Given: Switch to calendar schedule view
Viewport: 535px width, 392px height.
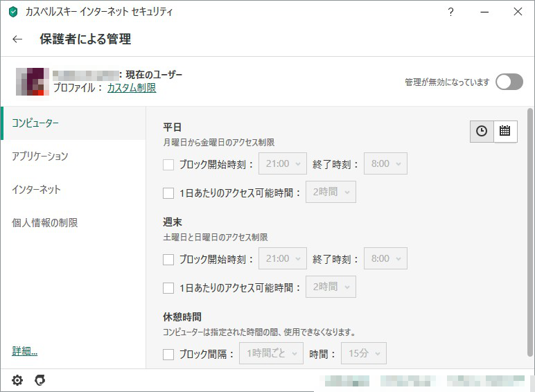Looking at the screenshot, I should pos(505,131).
